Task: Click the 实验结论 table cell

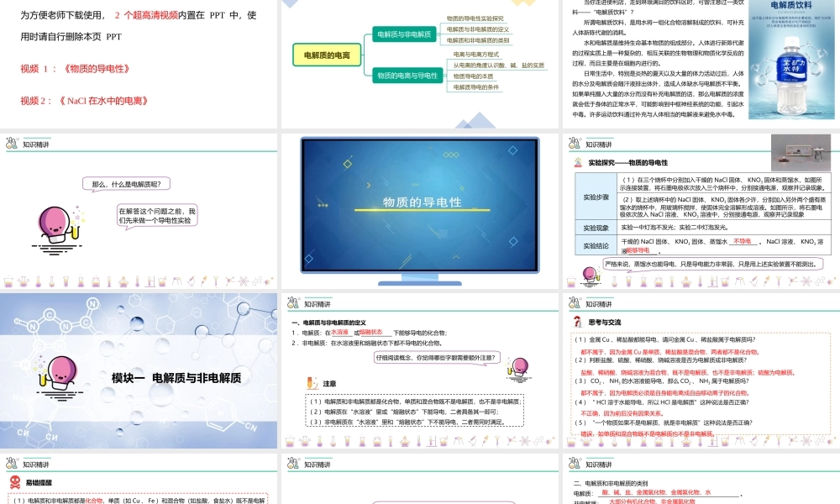Action: 596,246
